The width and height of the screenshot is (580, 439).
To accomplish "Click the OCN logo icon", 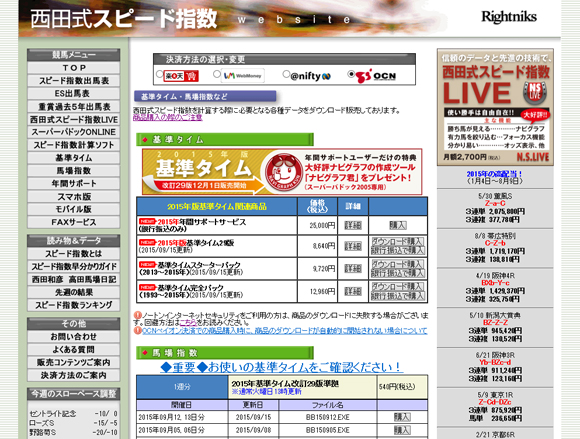I will pyautogui.click(x=376, y=76).
